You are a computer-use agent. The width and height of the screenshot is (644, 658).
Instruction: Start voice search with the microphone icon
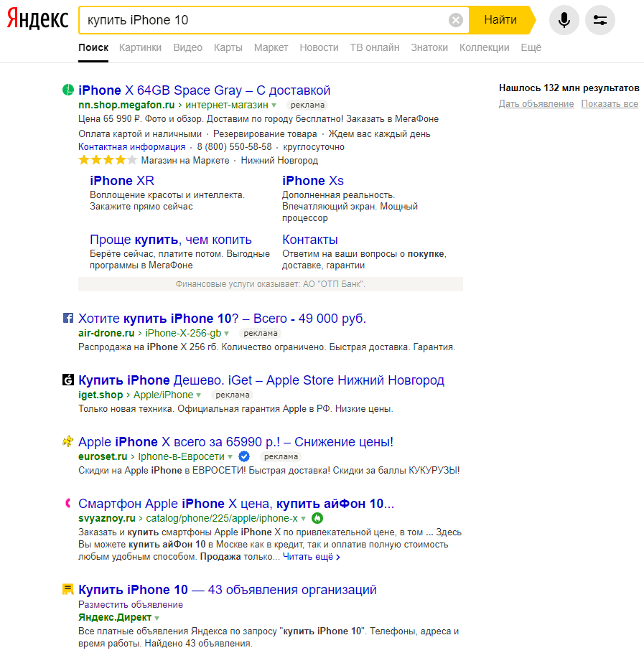[x=564, y=19]
